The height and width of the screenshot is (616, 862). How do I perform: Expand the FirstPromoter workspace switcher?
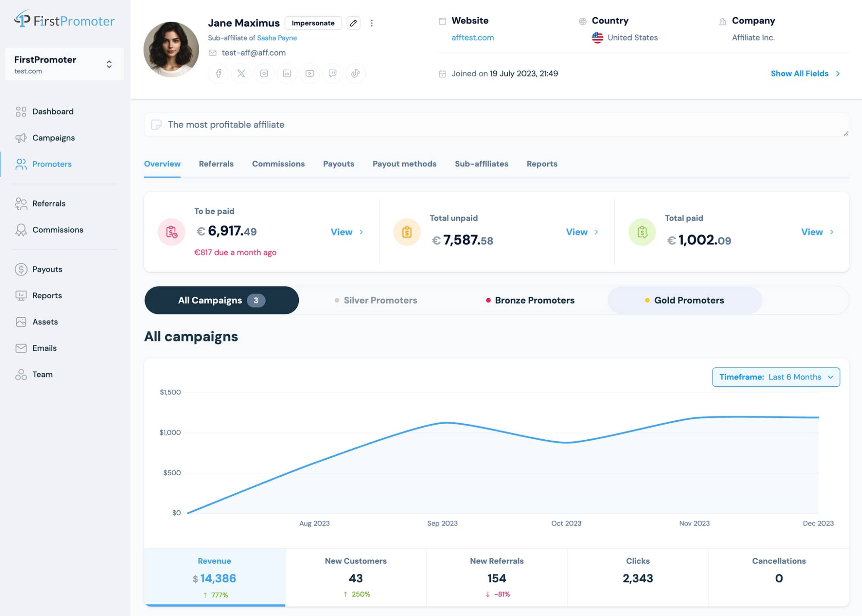(108, 64)
